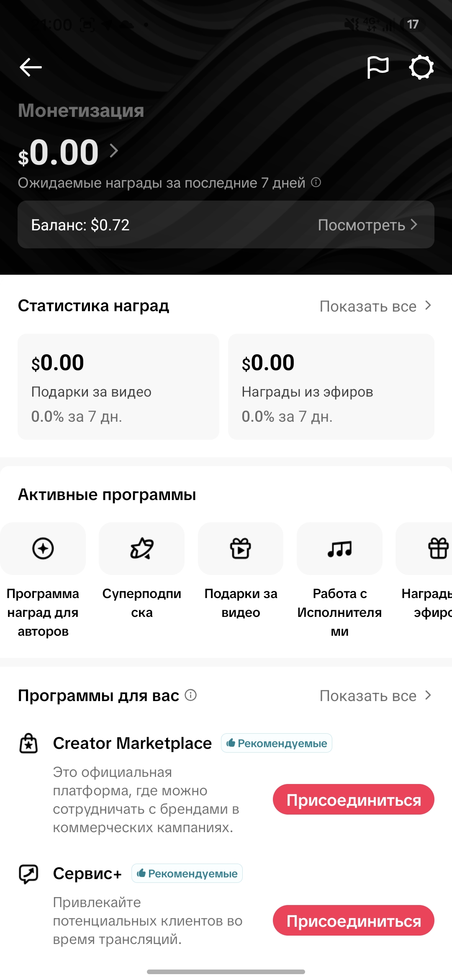Open balance details via Посмотреть
Screen dimensions: 452x980
(x=367, y=225)
